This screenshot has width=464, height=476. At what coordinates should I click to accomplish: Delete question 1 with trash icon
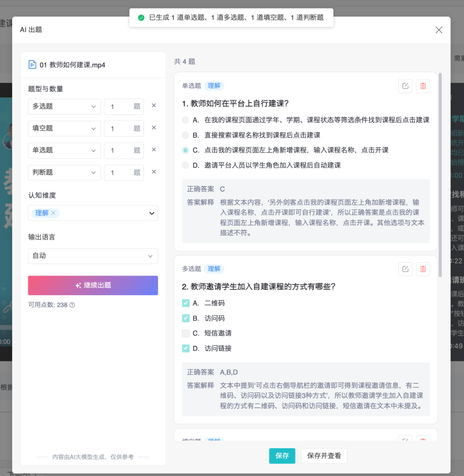pos(423,86)
